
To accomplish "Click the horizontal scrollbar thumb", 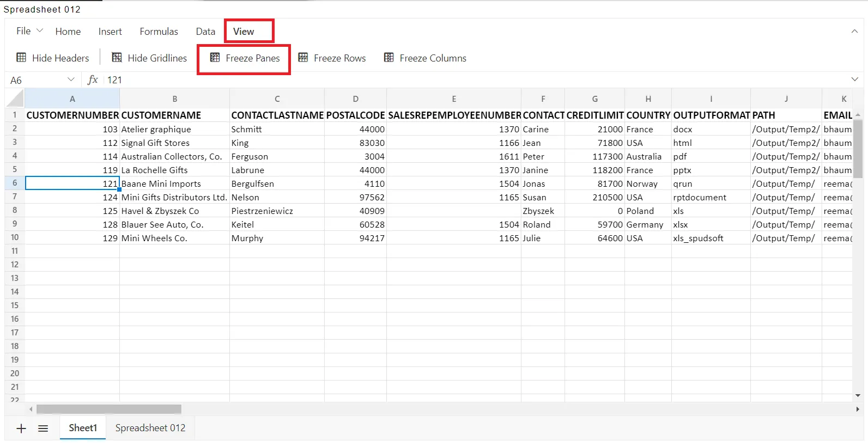I will (x=109, y=409).
